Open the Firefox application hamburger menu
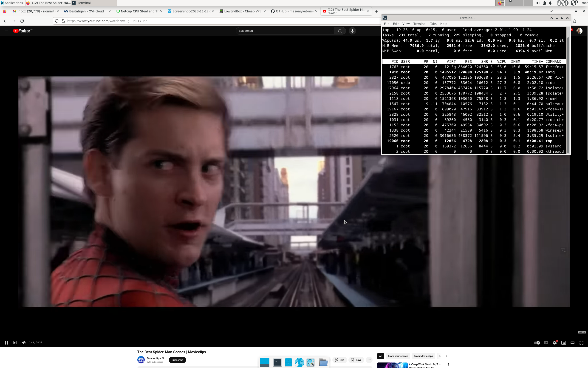This screenshot has height=368, width=588. click(582, 21)
